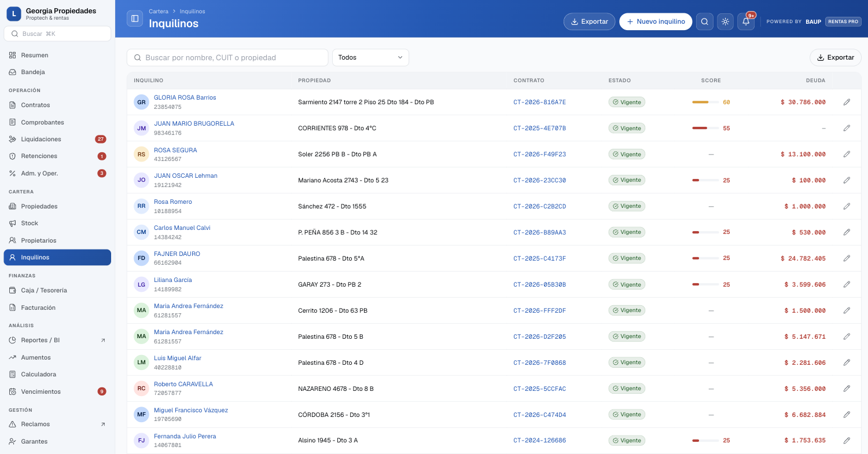The width and height of the screenshot is (868, 454).
Task: Open Adm. y Oper. section
Action: 57,173
